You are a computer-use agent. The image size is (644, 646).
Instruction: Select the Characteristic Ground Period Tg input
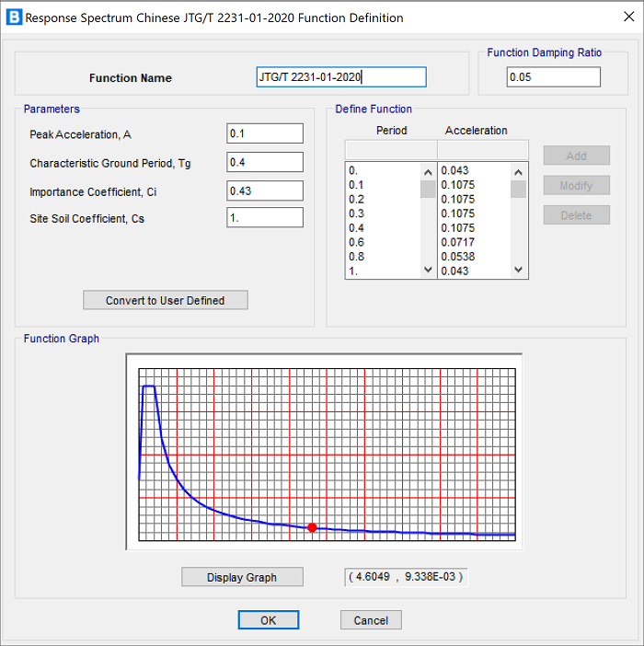tap(265, 162)
